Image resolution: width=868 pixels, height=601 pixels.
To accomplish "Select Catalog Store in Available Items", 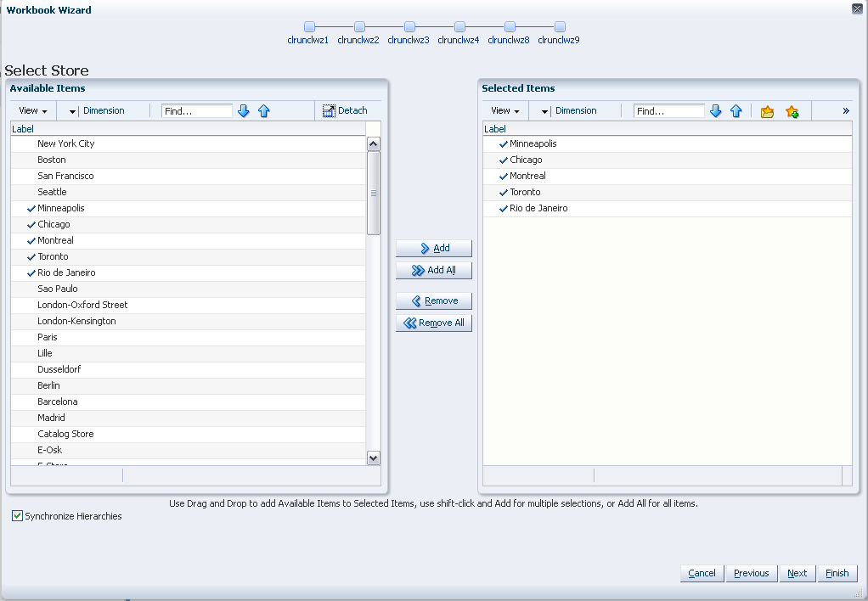I will coord(189,434).
